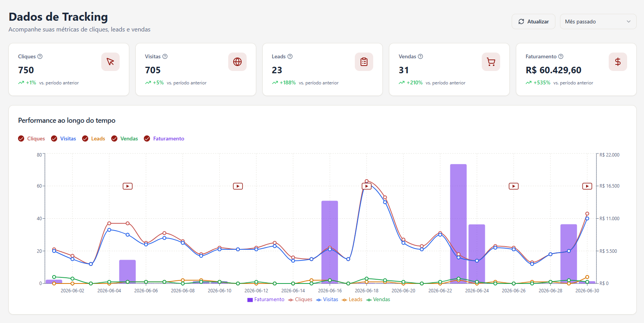Toggle the Faturamento series checkbox

tap(147, 138)
